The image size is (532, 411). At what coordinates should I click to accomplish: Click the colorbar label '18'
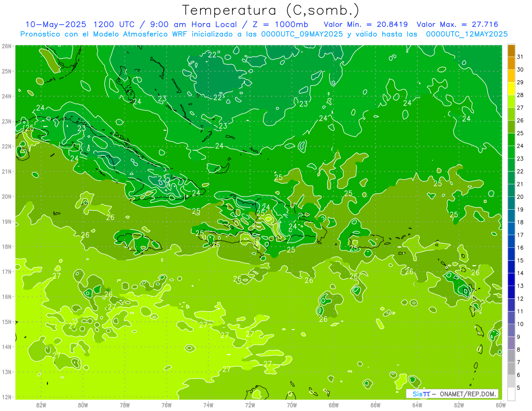coord(520,222)
